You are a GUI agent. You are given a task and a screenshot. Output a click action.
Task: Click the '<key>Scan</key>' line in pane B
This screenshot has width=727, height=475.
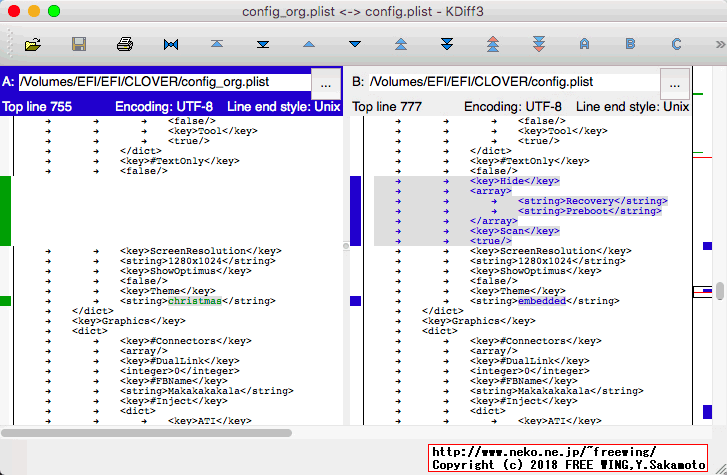515,231
